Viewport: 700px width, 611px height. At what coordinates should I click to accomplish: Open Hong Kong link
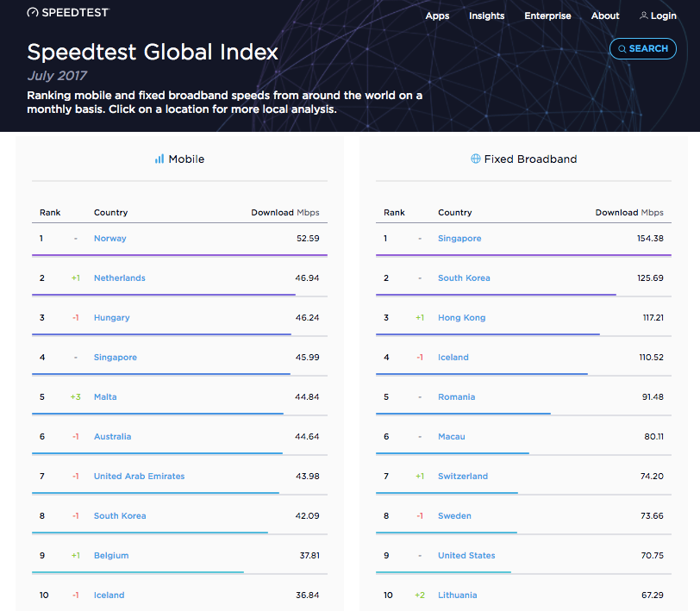(461, 318)
